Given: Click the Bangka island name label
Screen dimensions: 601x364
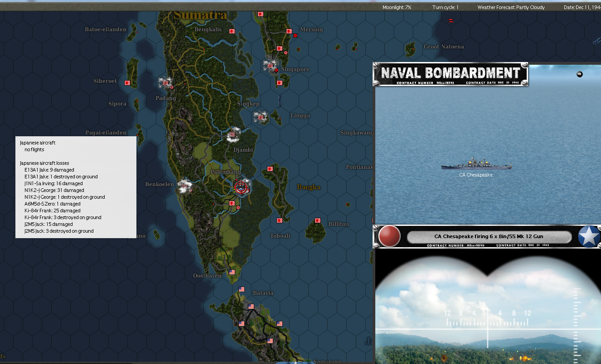Looking at the screenshot, I should click(309, 187).
